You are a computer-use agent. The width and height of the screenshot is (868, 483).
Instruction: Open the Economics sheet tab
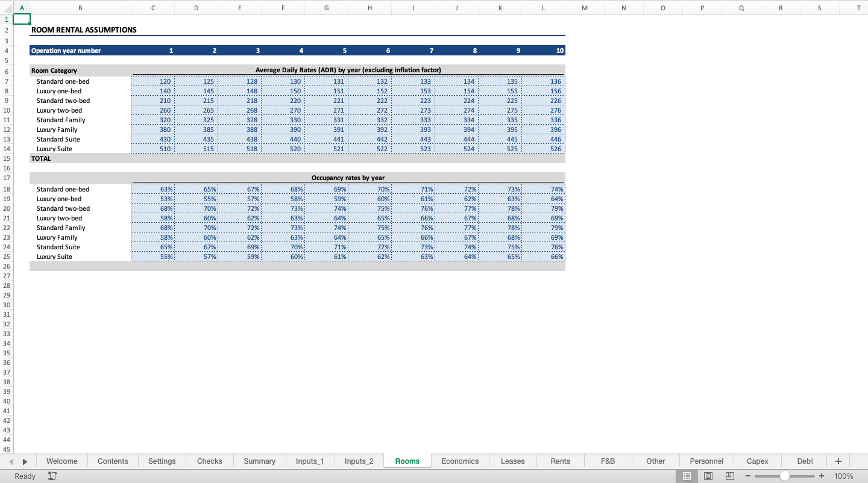pyautogui.click(x=460, y=461)
